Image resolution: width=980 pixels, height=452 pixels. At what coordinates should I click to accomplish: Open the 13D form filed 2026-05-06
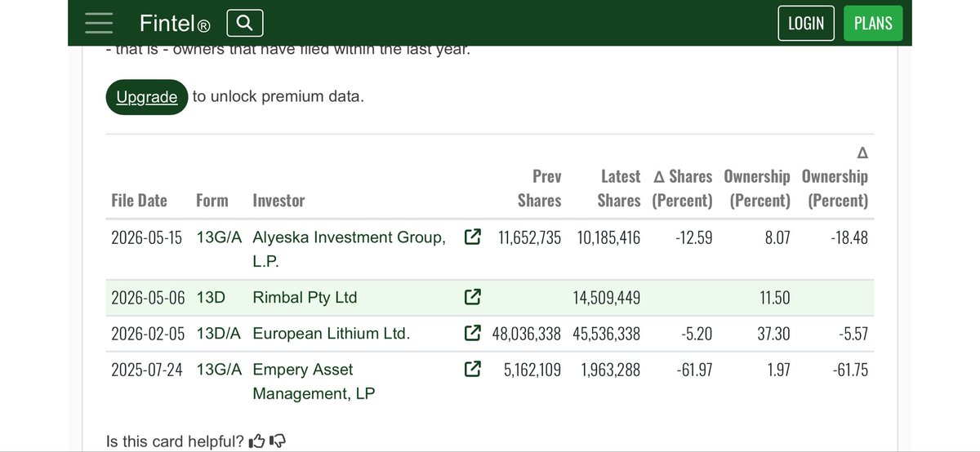[210, 298]
